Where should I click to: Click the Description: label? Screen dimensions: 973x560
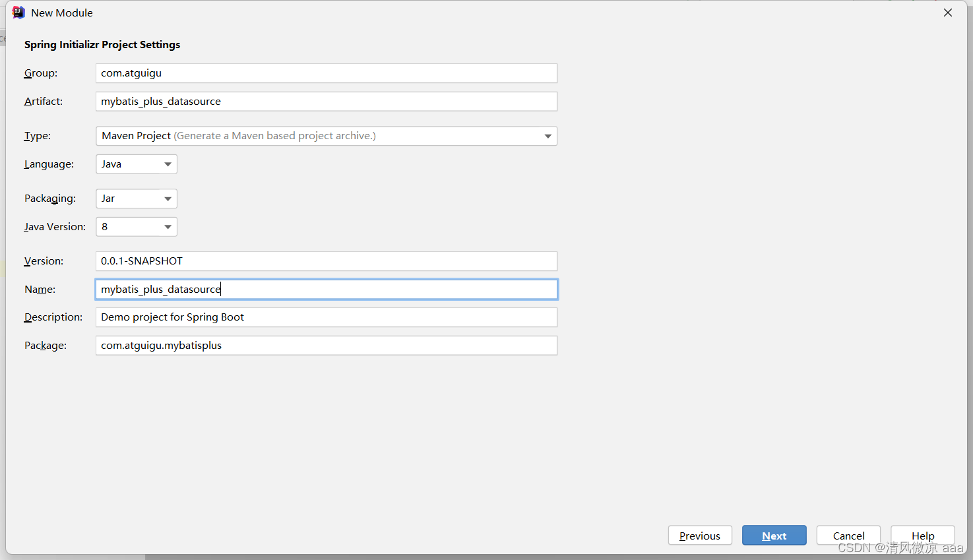[53, 317]
